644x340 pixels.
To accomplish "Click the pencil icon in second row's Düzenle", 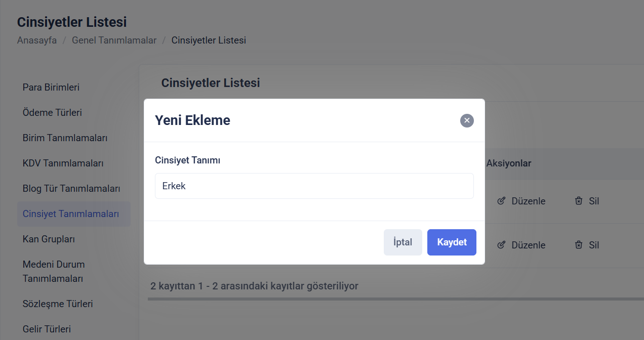I will (501, 245).
